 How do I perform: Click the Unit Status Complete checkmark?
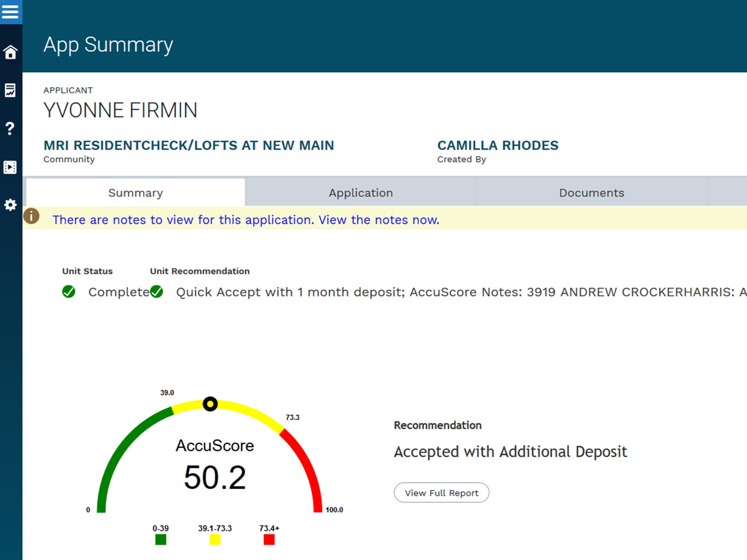(69, 292)
